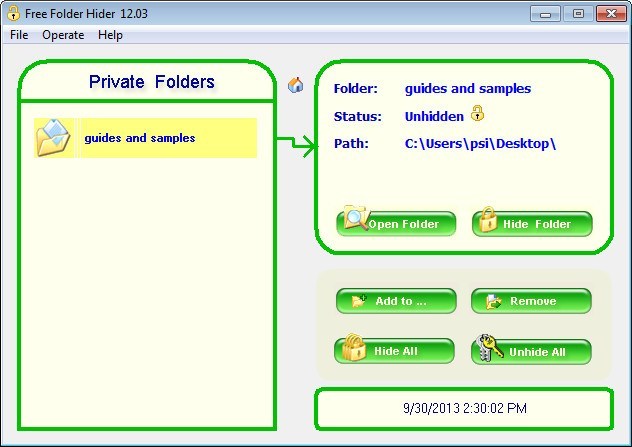Image resolution: width=632 pixels, height=447 pixels.
Task: Click the keys icon on Unhide All
Action: point(489,347)
